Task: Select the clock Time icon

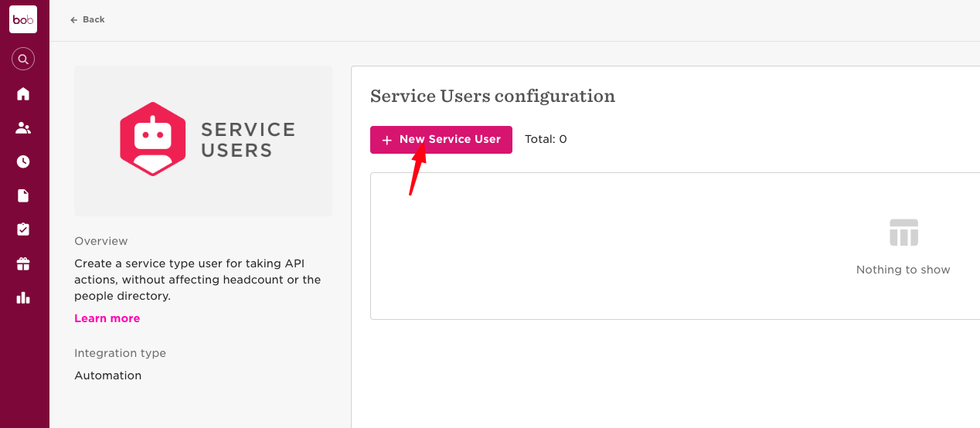Action: (23, 161)
